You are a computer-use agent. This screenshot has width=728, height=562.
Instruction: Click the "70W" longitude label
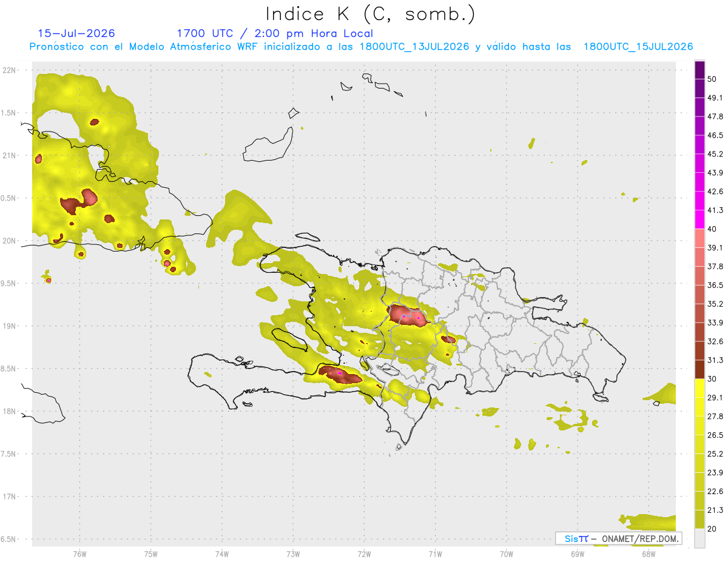tap(507, 553)
